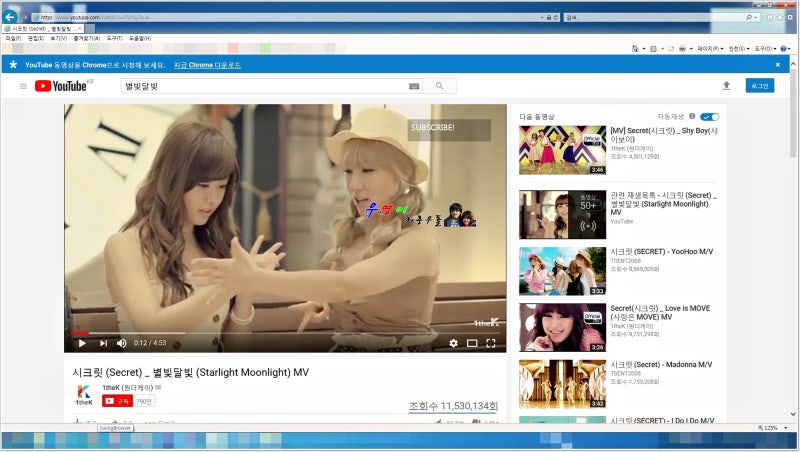Open Love is MOVE video thumbnail
The width and height of the screenshot is (800, 452).
pyautogui.click(x=563, y=328)
